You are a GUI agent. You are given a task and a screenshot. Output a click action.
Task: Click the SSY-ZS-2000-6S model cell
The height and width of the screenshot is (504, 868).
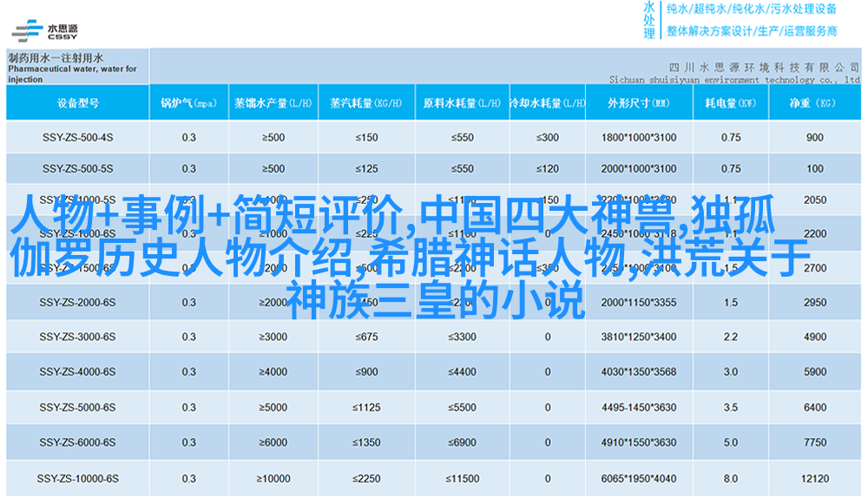(x=77, y=303)
